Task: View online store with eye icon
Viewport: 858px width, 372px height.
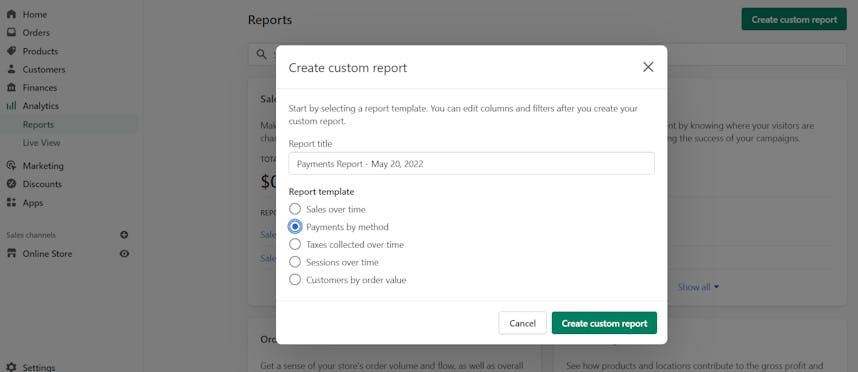Action: click(124, 253)
